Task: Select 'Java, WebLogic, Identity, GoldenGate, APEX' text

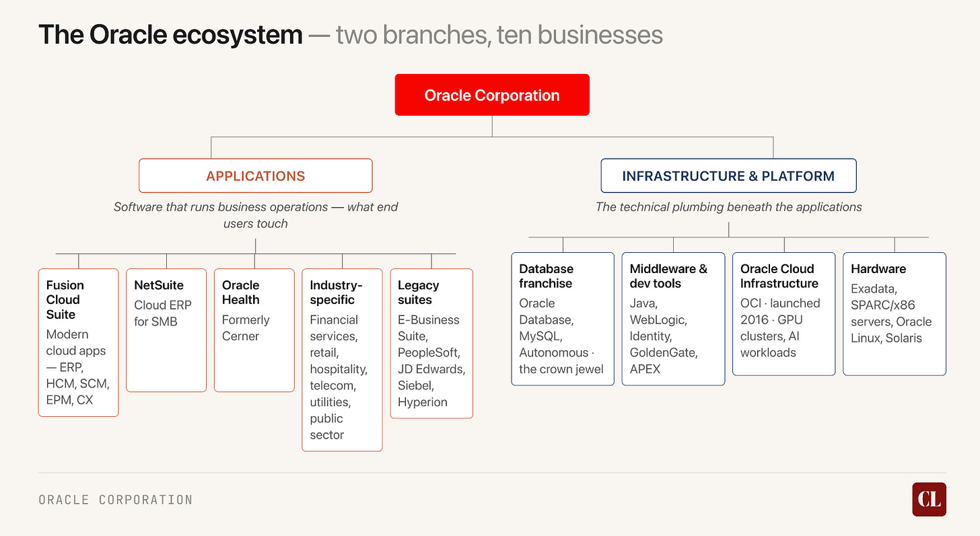Action: (x=663, y=336)
